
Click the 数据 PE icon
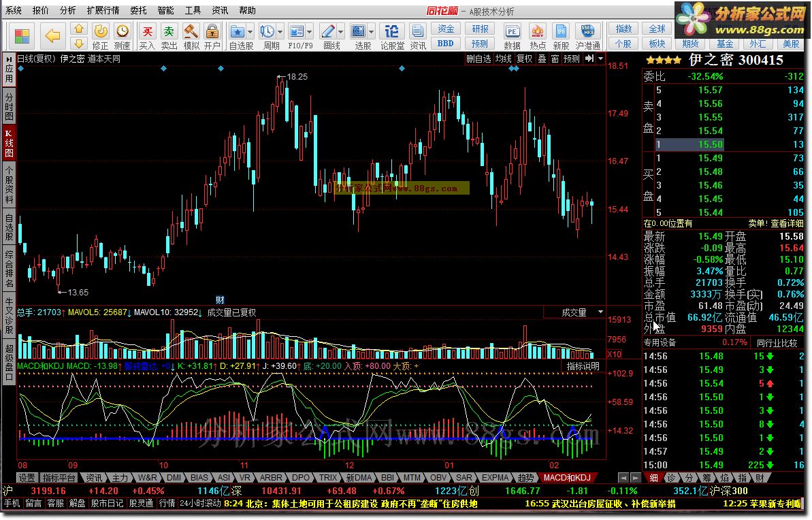[512, 31]
